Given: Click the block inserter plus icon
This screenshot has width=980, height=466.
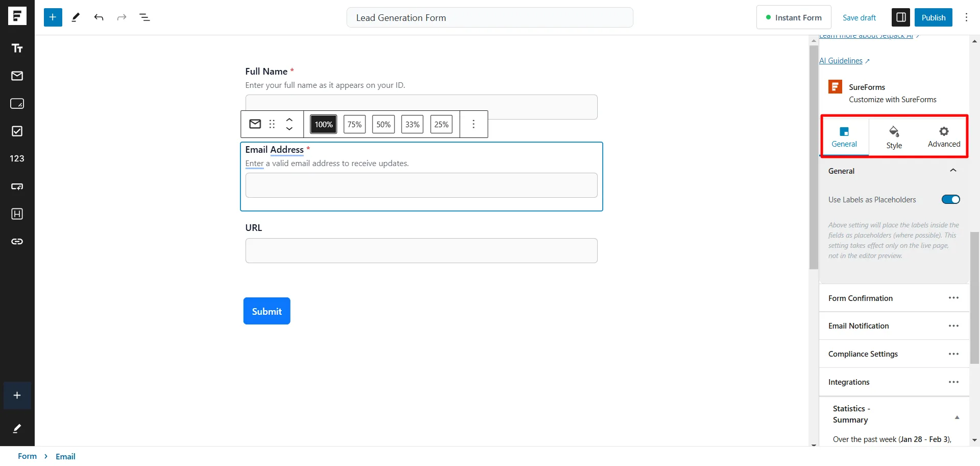Looking at the screenshot, I should point(53,17).
